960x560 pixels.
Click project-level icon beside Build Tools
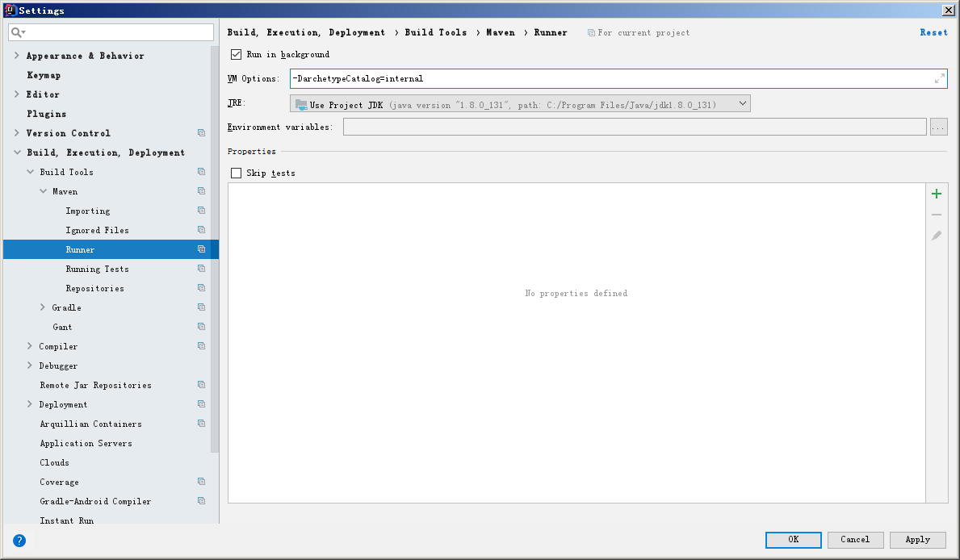pyautogui.click(x=201, y=172)
